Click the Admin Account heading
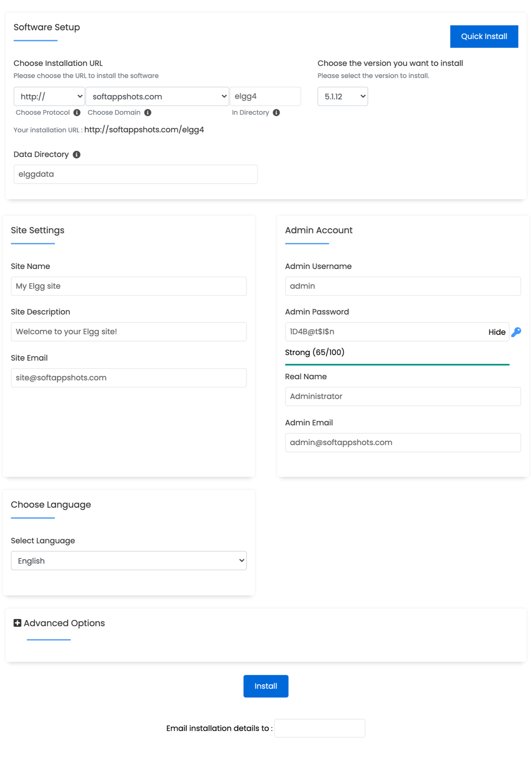This screenshot has height=770, width=532. click(x=319, y=230)
